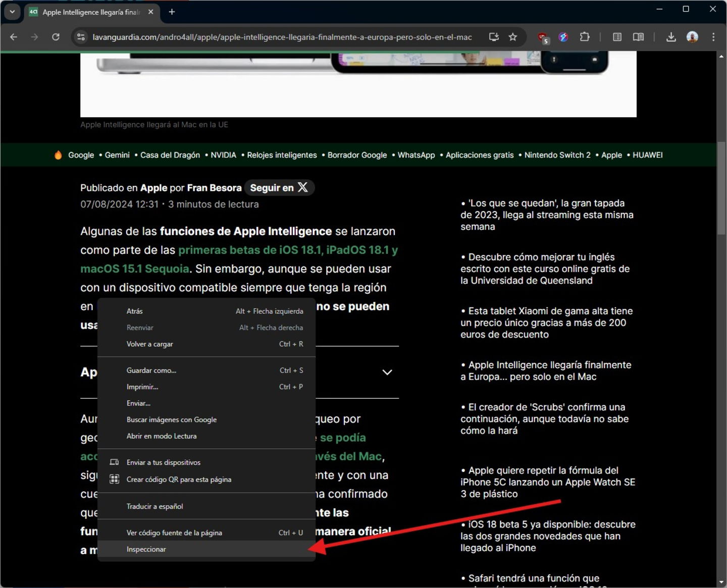Toggle the reading mode book icon
The width and height of the screenshot is (727, 588).
click(x=638, y=37)
